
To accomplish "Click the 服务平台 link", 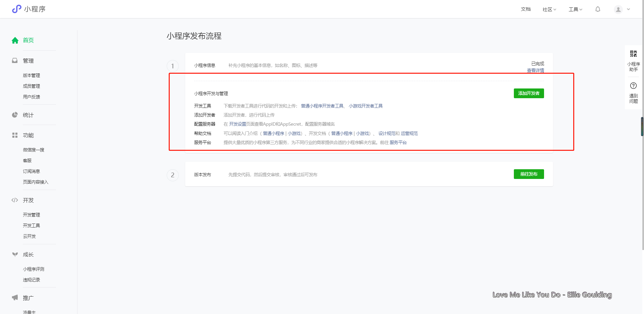I will click(398, 142).
